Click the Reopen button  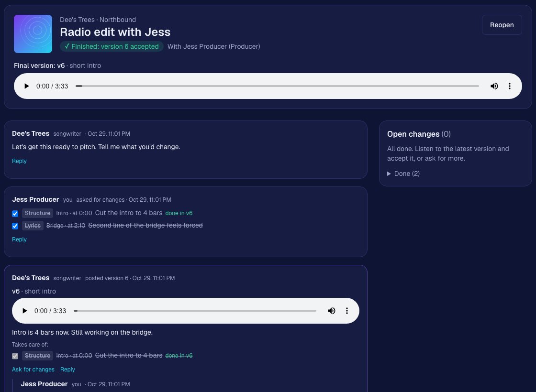[x=502, y=25]
